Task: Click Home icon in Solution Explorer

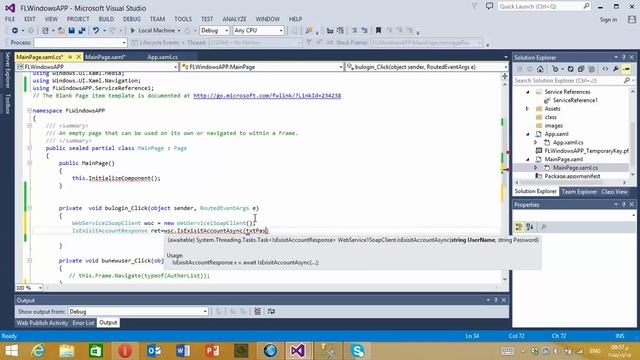Action: click(540, 69)
